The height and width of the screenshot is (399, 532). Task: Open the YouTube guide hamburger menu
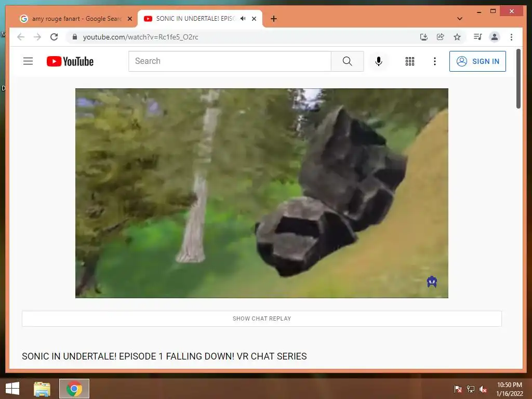point(28,61)
